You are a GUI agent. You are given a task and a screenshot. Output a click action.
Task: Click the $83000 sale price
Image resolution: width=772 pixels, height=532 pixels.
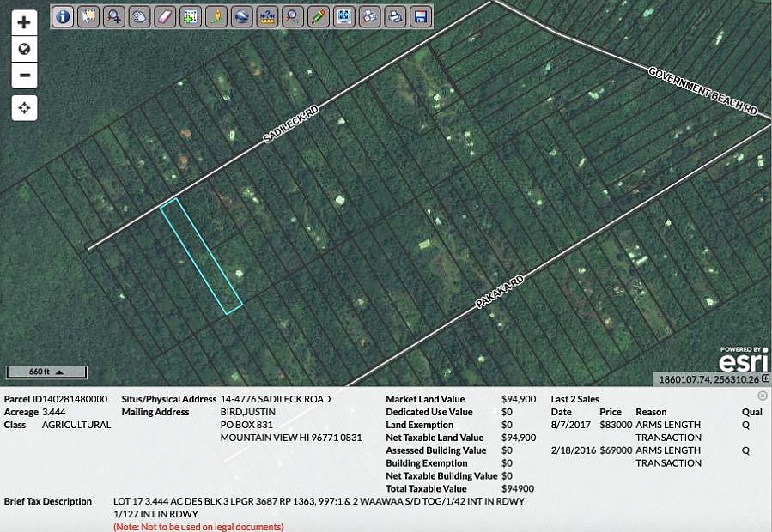(x=616, y=425)
